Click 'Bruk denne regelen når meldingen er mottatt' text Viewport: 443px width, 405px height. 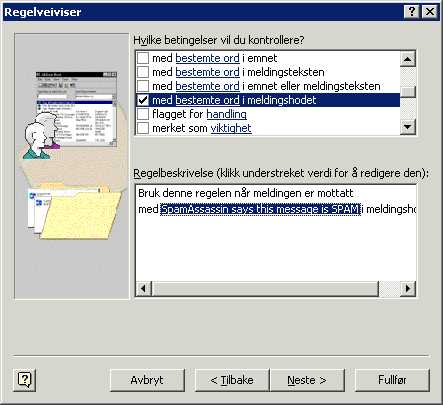click(246, 193)
